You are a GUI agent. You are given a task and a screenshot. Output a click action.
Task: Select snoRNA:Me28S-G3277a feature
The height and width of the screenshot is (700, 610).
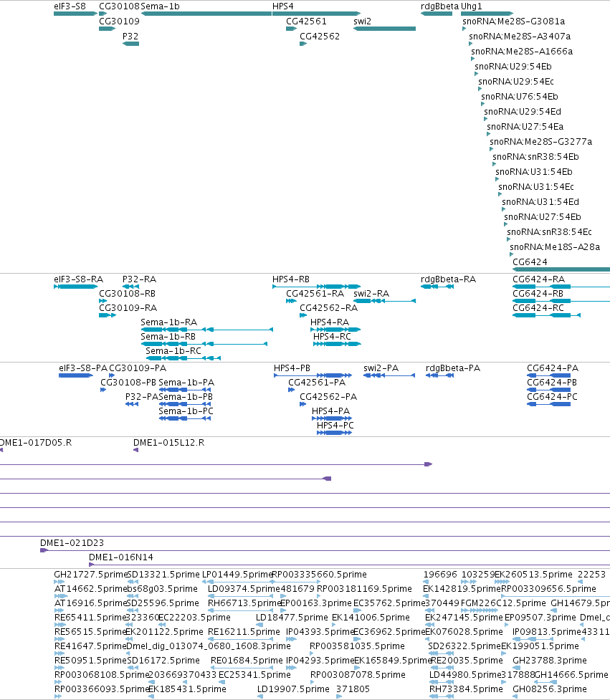click(x=492, y=149)
